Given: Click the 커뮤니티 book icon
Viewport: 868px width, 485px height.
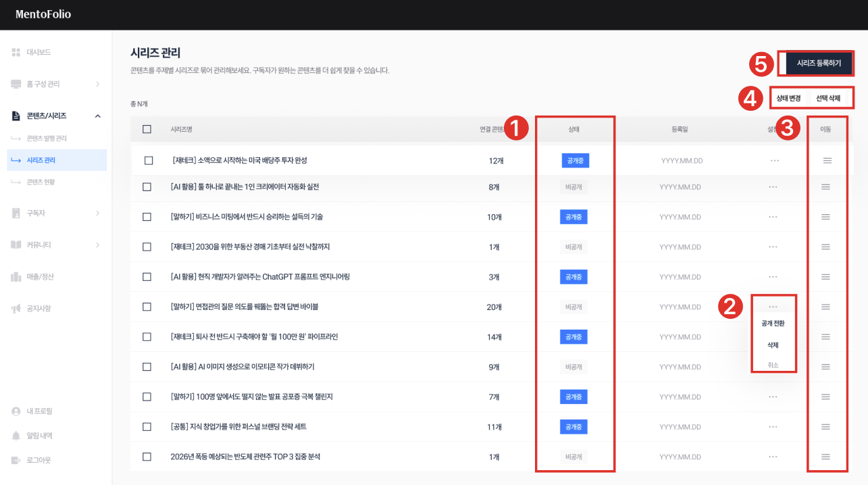Looking at the screenshot, I should (x=16, y=245).
